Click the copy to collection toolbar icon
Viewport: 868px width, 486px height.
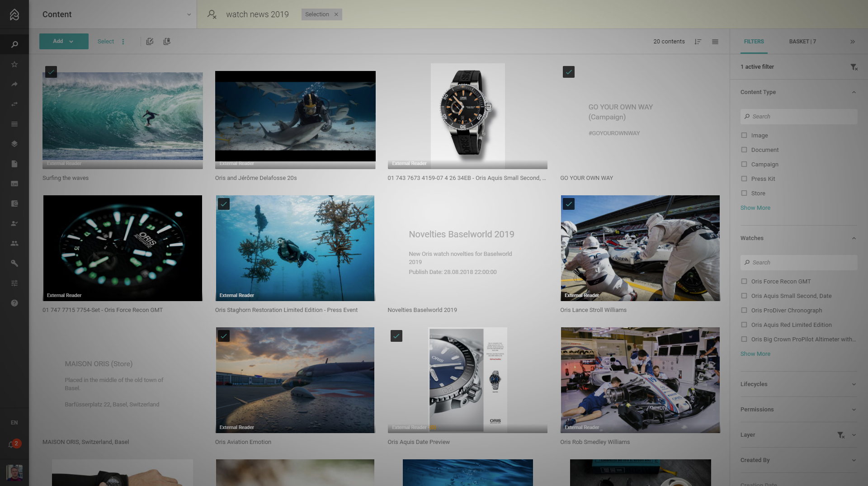[167, 41]
